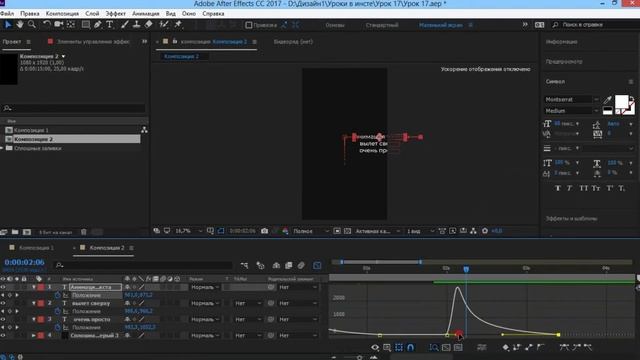Select the Rotation tool

pyautogui.click(x=47, y=24)
